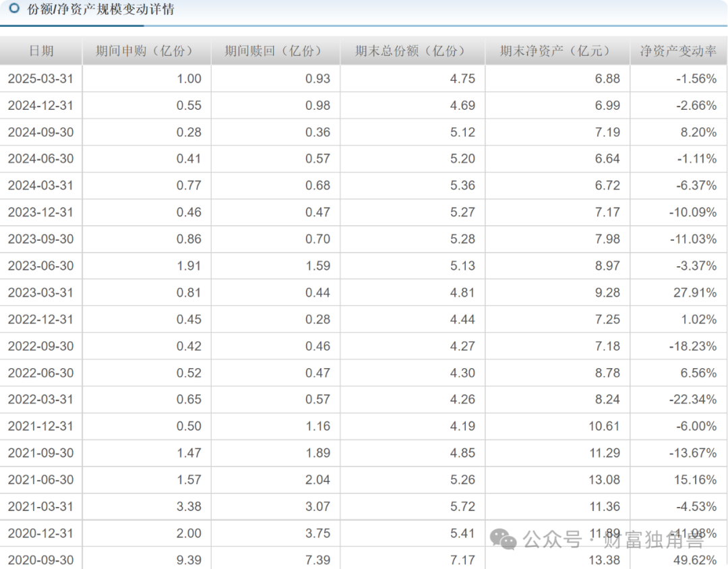Click net assets value 9.28
The height and width of the screenshot is (569, 728).
point(608,293)
